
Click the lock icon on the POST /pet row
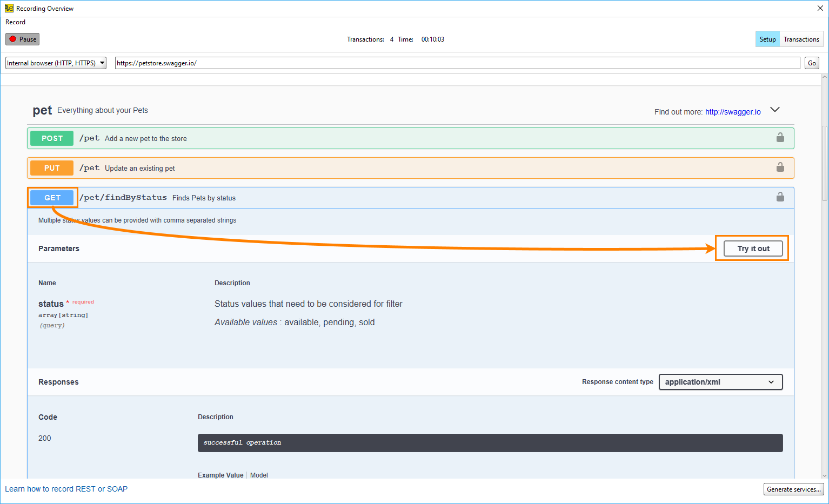tap(780, 137)
